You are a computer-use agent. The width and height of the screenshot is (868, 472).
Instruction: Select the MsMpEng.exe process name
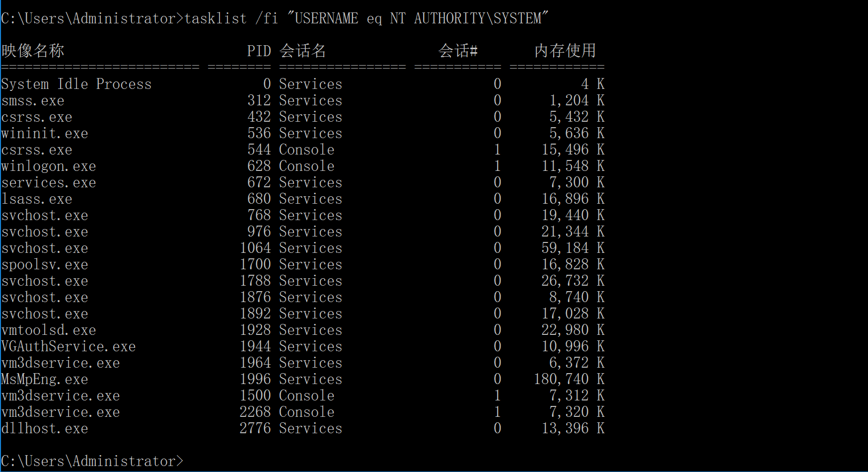[45, 379]
